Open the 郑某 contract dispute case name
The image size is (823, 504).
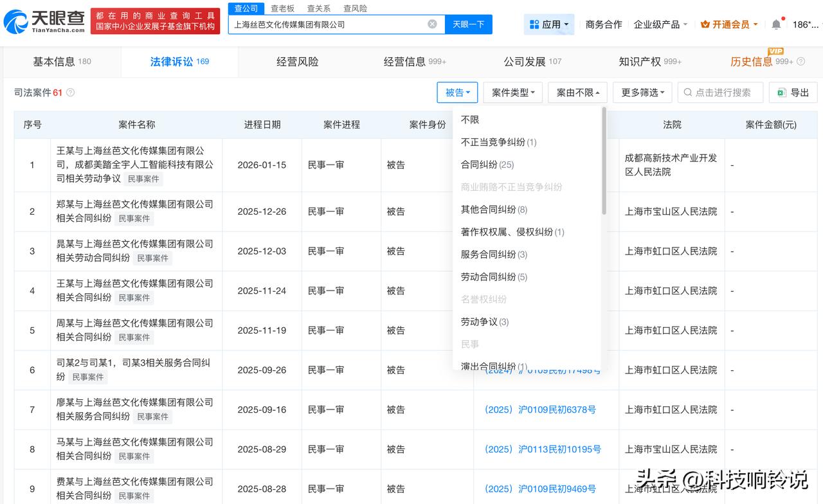(x=134, y=212)
